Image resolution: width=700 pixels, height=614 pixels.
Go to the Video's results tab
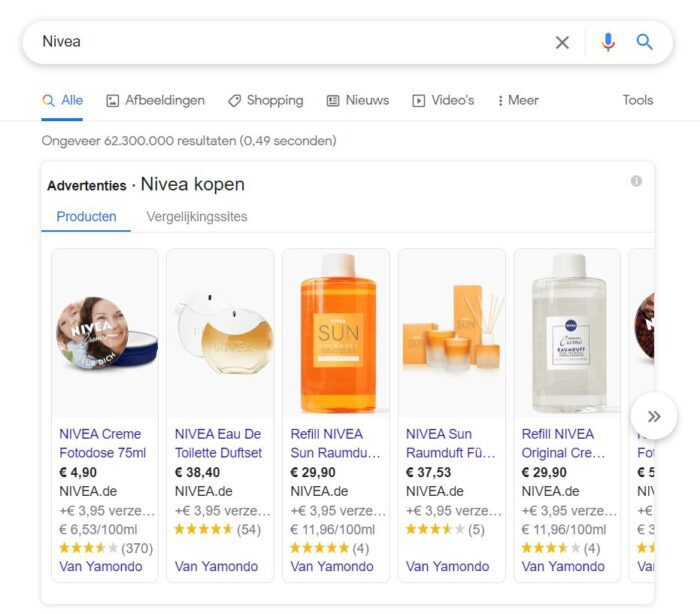pos(443,100)
